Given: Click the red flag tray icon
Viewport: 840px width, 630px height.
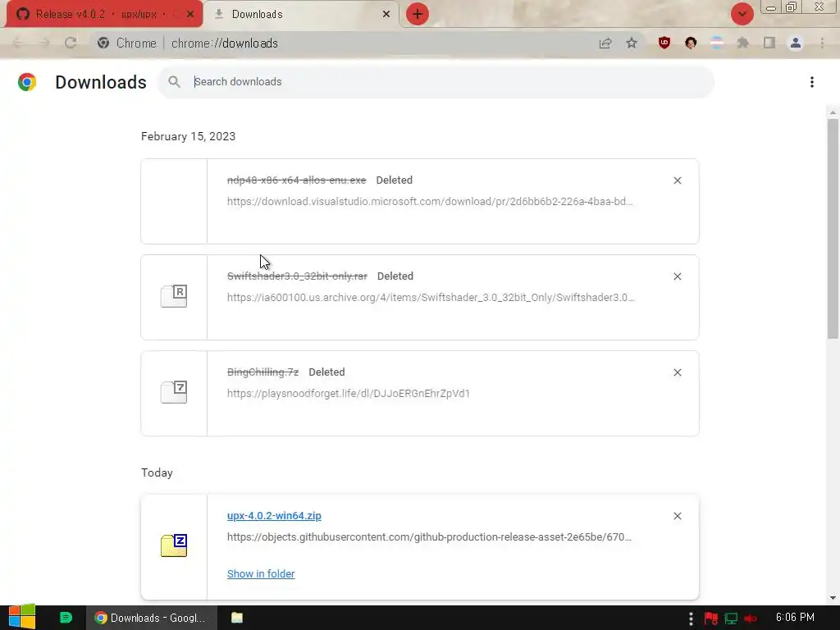Looking at the screenshot, I should click(711, 619).
